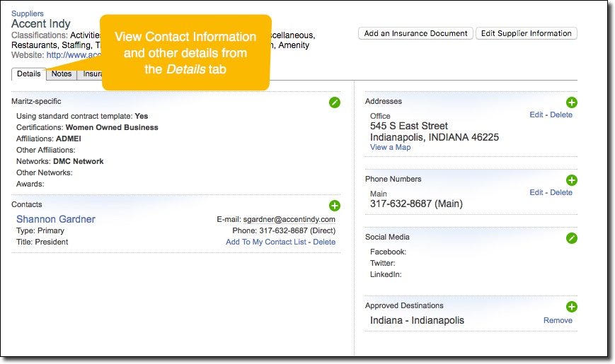615x364 pixels.
Task: Add a phone number with plus icon
Action: click(571, 180)
